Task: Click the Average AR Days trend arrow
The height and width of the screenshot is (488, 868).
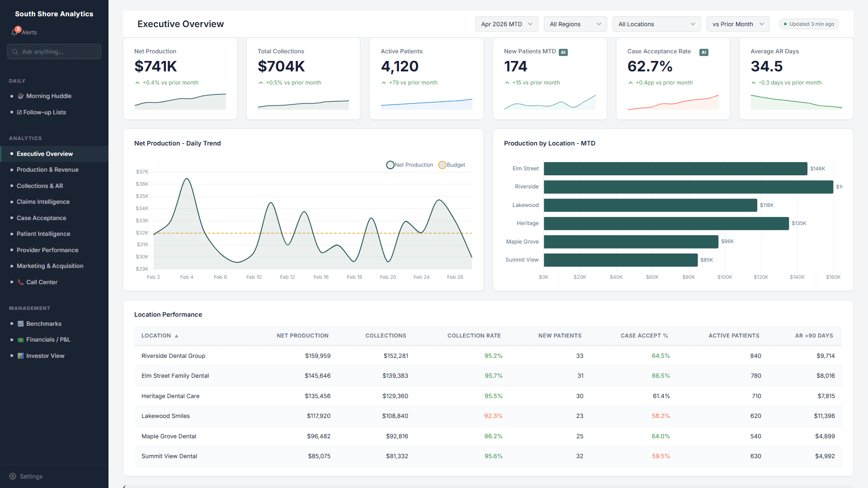Action: pos(754,83)
